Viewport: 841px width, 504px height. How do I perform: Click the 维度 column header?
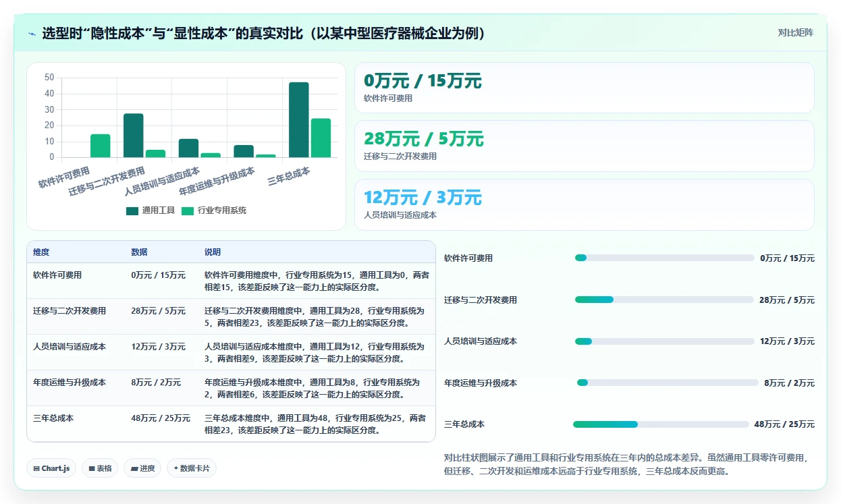(41, 252)
